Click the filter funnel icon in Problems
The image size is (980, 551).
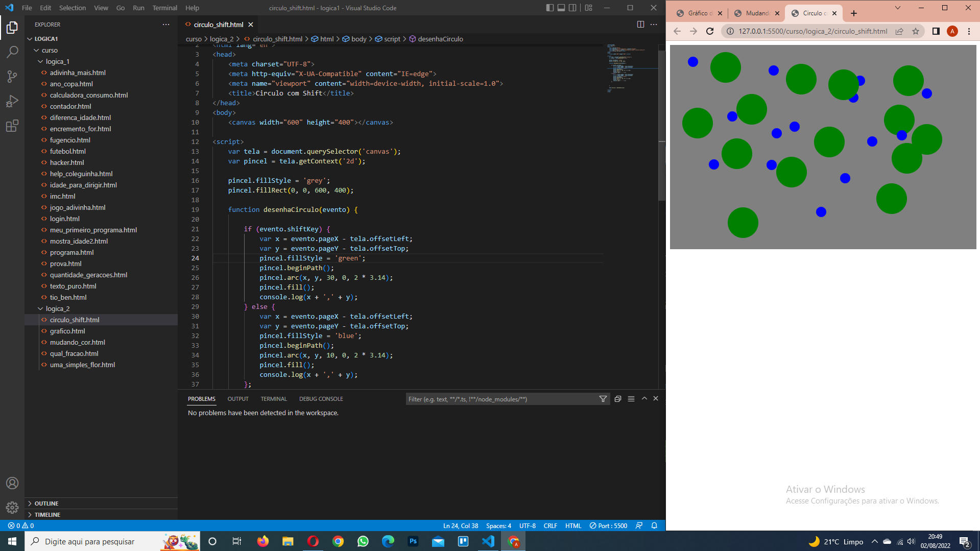click(x=603, y=399)
